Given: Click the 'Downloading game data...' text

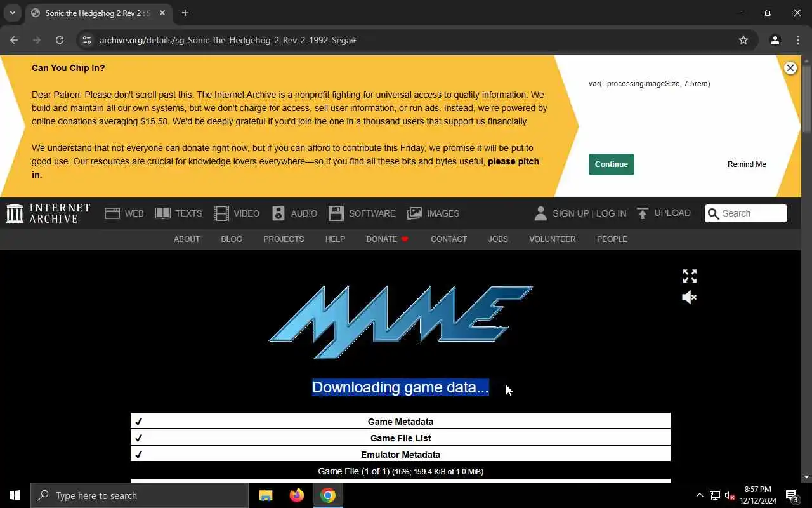Looking at the screenshot, I should pyautogui.click(x=400, y=387).
